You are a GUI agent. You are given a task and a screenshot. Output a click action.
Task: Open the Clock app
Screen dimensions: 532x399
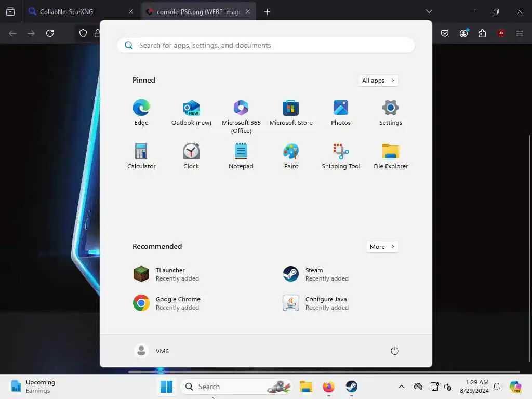pos(191,156)
